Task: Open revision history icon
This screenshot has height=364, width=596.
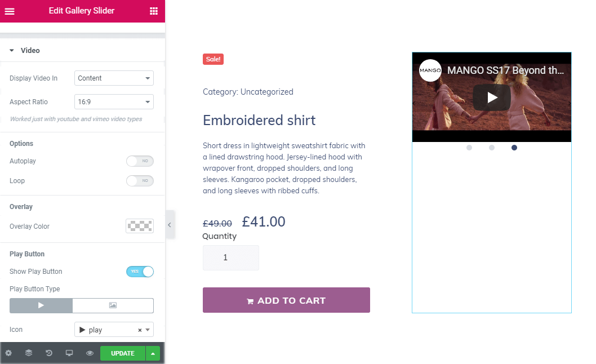Action: click(49, 353)
